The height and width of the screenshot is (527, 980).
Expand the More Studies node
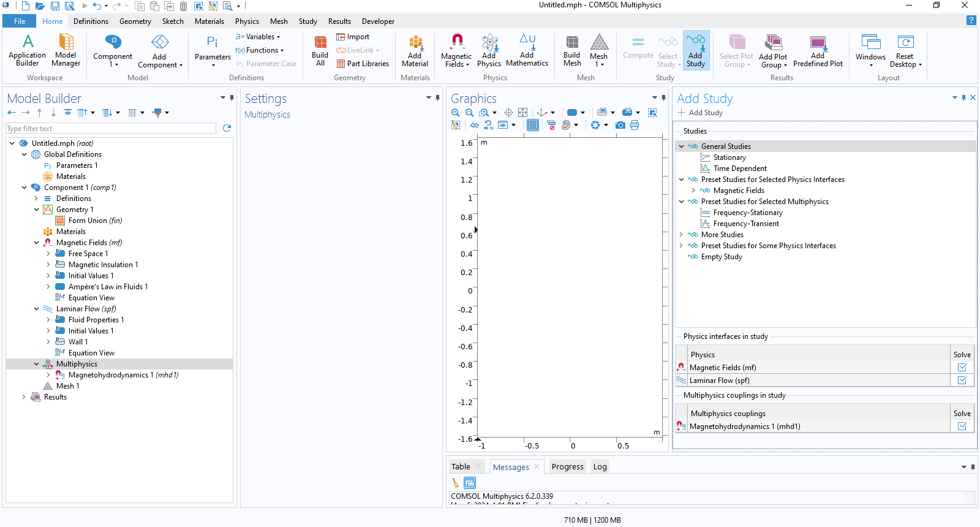coord(681,235)
